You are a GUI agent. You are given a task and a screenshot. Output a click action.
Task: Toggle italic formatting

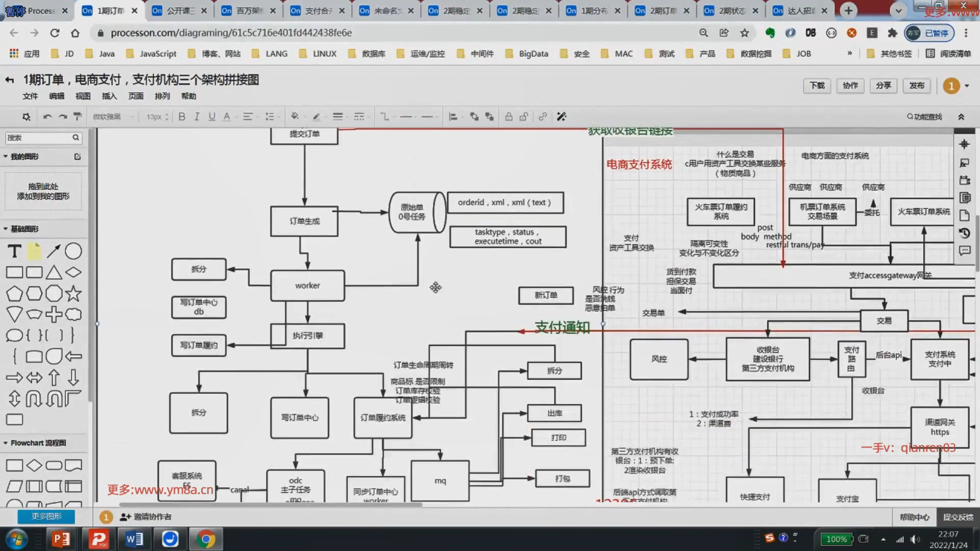197,117
